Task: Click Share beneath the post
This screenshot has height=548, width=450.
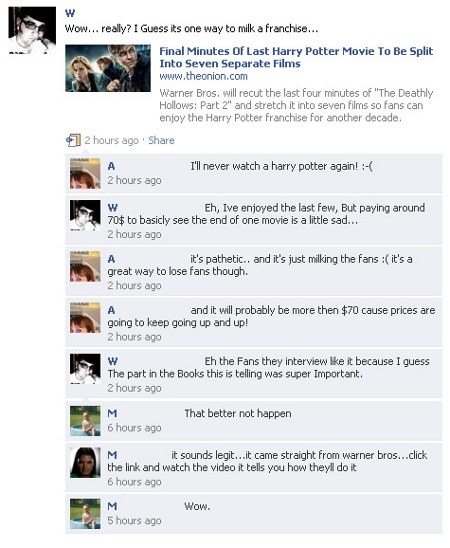Action: click(161, 140)
